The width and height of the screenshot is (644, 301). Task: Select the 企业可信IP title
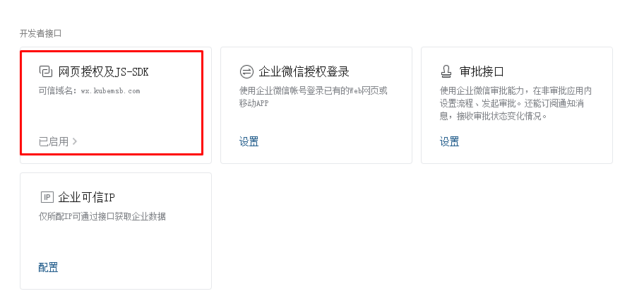coord(86,198)
